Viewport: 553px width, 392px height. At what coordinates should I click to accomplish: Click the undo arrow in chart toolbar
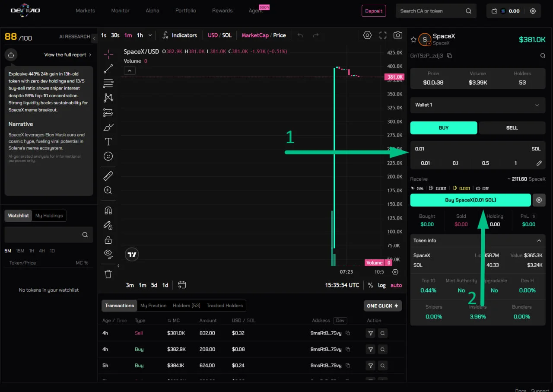click(x=300, y=35)
